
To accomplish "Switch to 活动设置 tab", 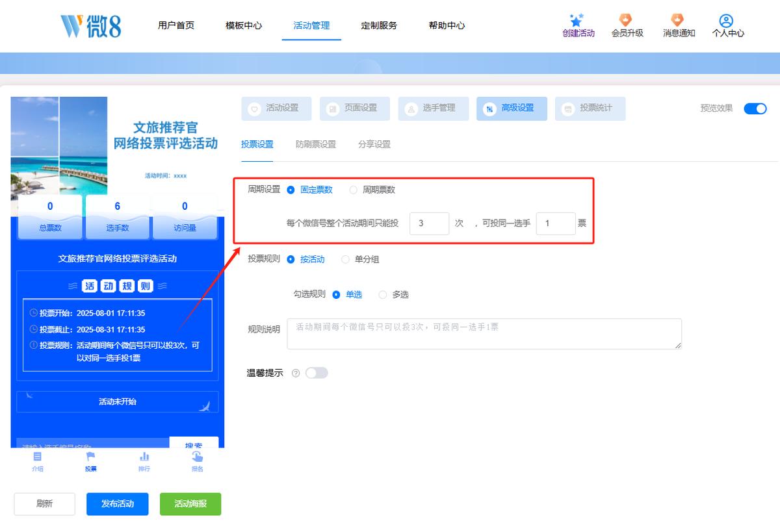I will 276,108.
